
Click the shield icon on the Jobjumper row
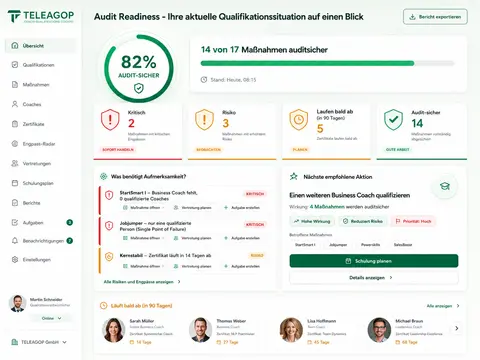(x=109, y=226)
